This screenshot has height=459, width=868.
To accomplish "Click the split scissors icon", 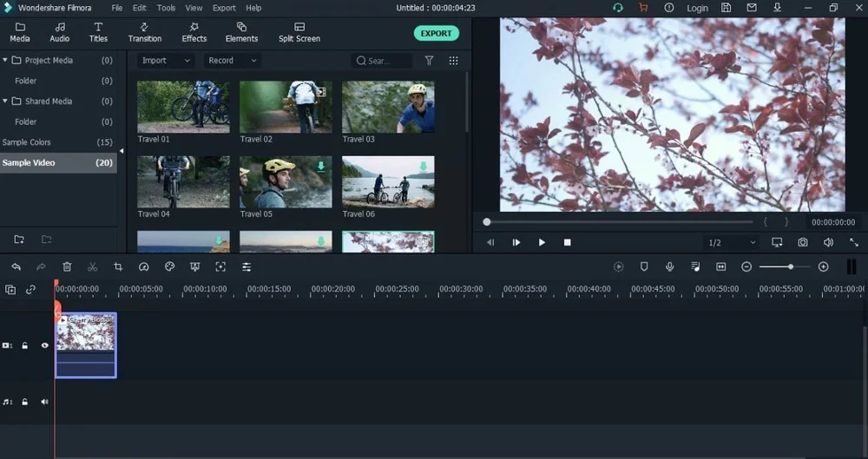I will (x=93, y=267).
